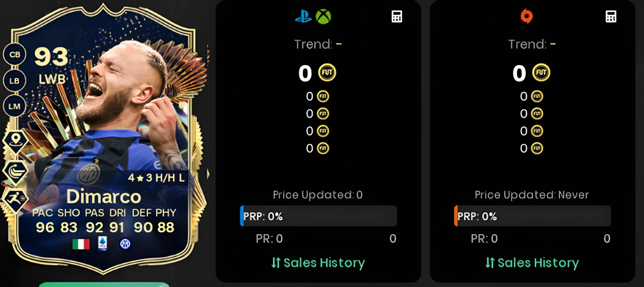Open PC Sales History

[532, 263]
